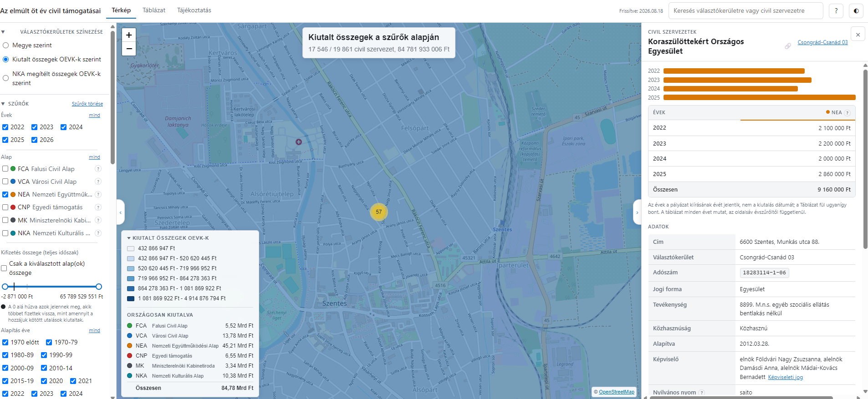This screenshot has height=399, width=868.
Task: Collapse Választókerületek színezése section
Action: [x=3, y=32]
